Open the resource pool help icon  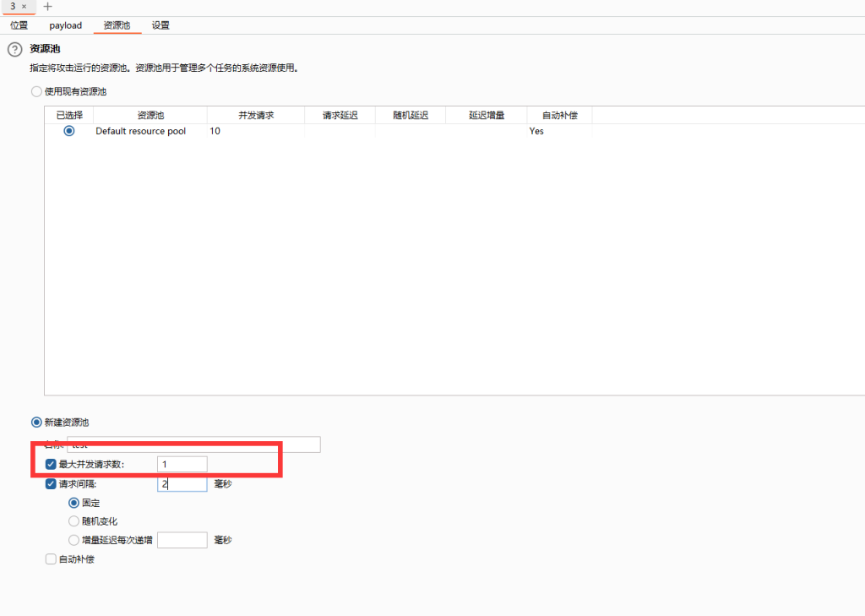[x=15, y=50]
